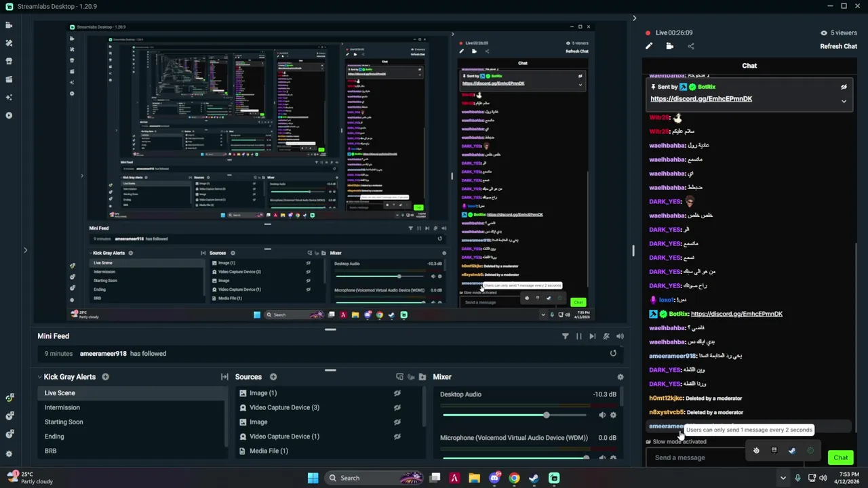Show hidden icons chevron in system tray

(x=783, y=478)
